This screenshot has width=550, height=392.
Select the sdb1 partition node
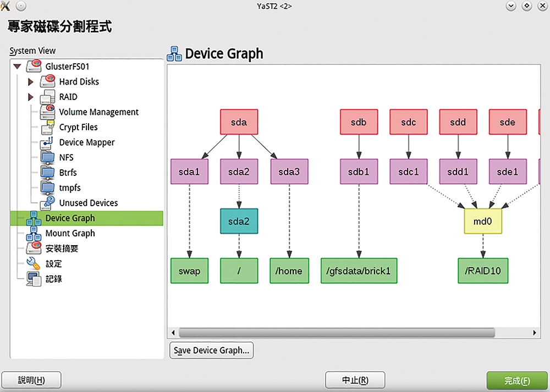pyautogui.click(x=359, y=172)
